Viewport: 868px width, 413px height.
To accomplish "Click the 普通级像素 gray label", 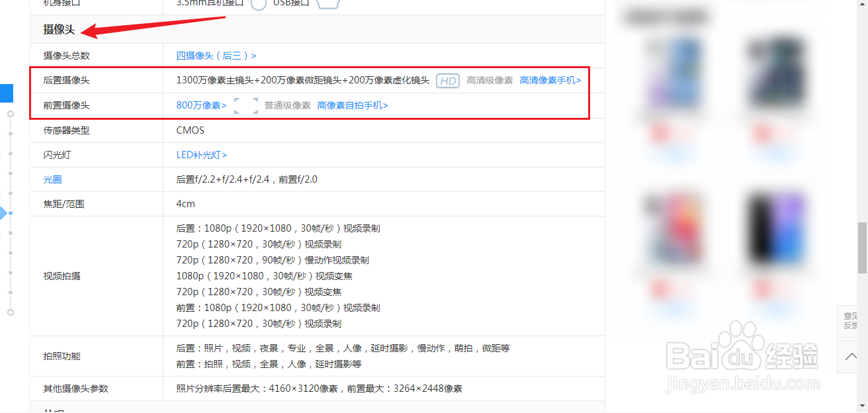I will (x=287, y=105).
